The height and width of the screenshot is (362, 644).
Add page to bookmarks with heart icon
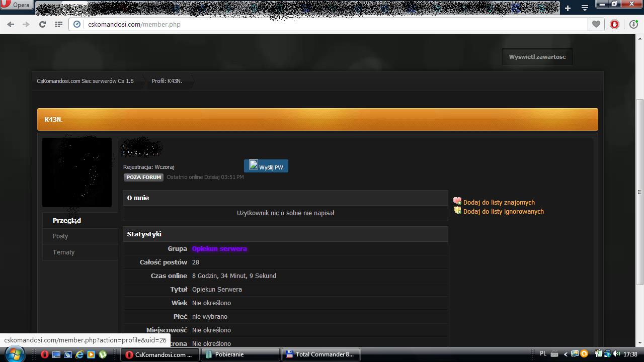tap(596, 24)
